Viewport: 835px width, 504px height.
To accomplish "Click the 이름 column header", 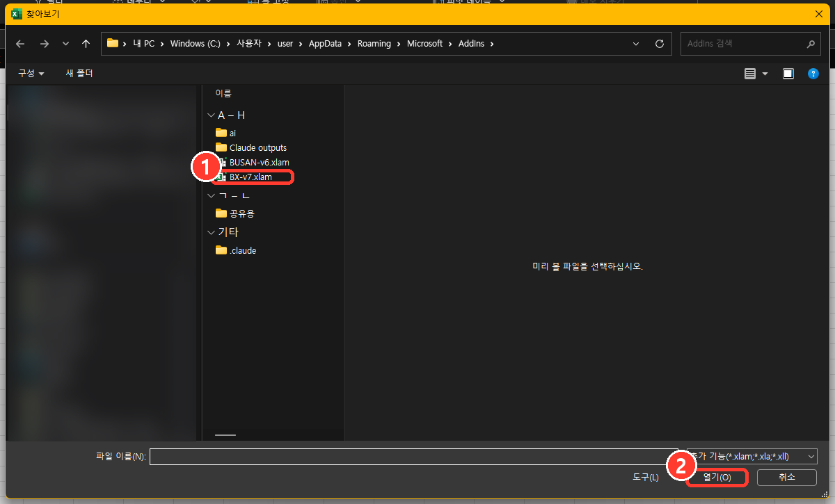I will [x=223, y=93].
